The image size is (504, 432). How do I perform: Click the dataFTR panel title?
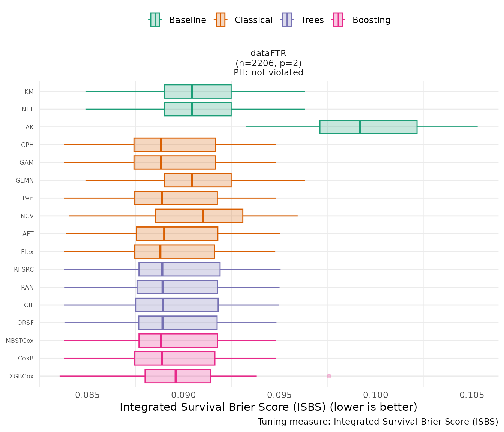(x=268, y=54)
